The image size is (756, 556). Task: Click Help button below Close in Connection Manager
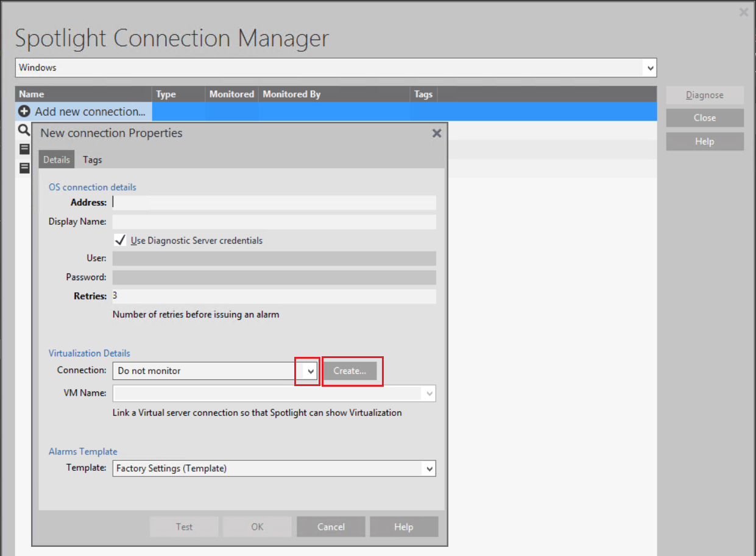pos(705,141)
